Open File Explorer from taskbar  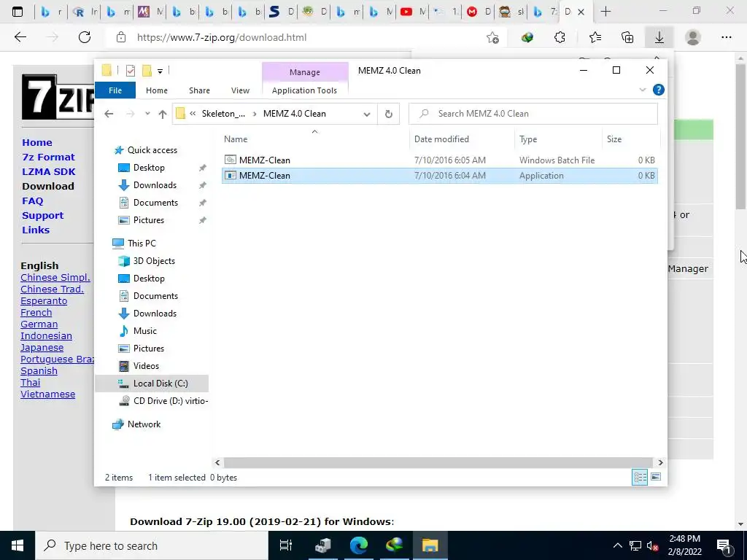pyautogui.click(x=430, y=545)
